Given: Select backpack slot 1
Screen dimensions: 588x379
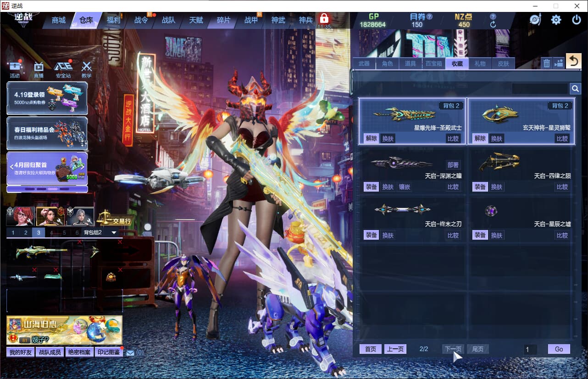Looking at the screenshot, I should click(13, 233).
